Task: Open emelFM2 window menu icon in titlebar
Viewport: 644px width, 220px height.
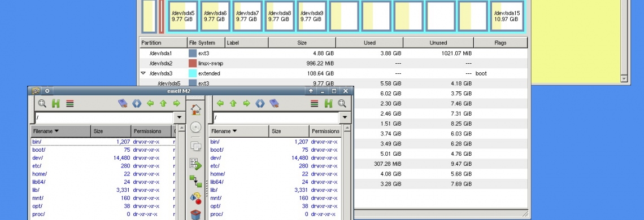Action: pos(36,91)
